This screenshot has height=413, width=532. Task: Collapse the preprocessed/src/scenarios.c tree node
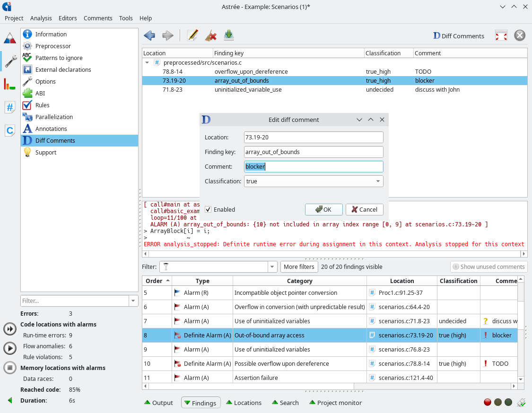click(147, 62)
